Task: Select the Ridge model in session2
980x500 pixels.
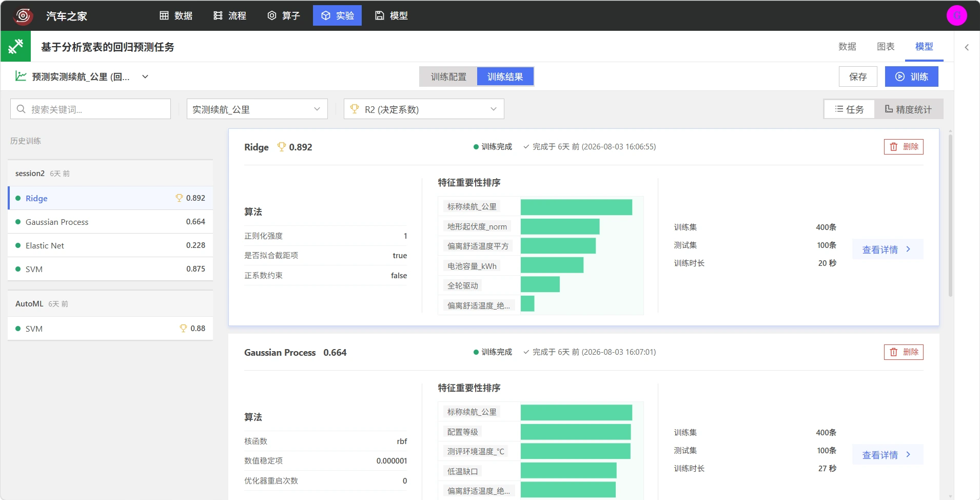Action: (110, 198)
